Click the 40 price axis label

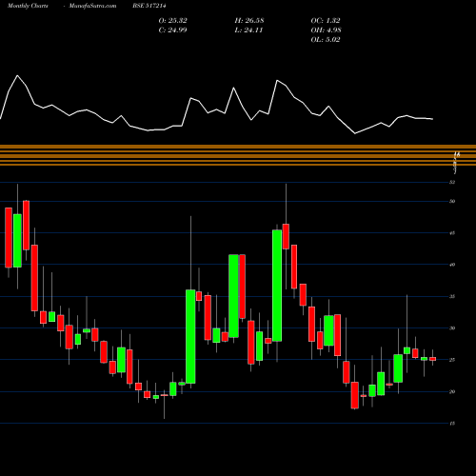pyautogui.click(x=452, y=265)
